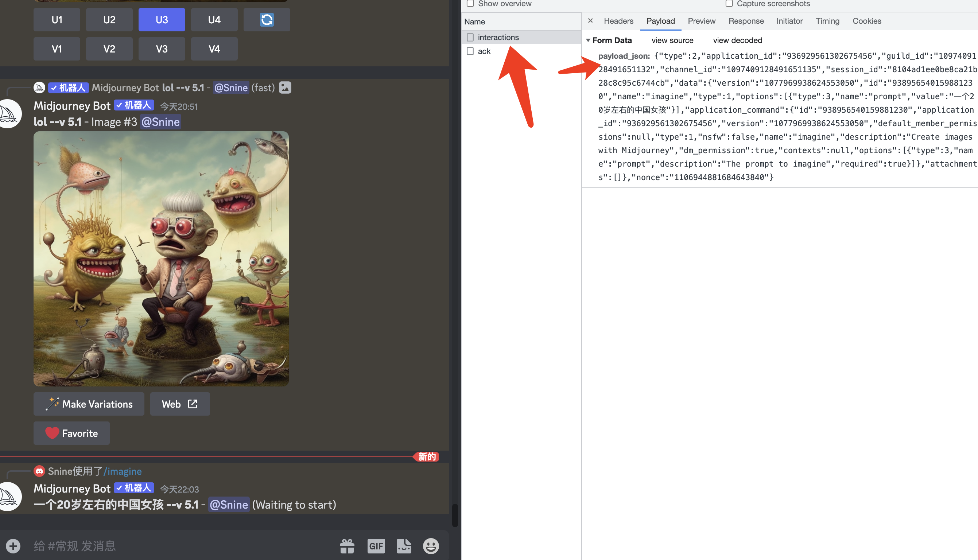Click the re-roll refresh icon button
This screenshot has height=560, width=978.
click(267, 20)
